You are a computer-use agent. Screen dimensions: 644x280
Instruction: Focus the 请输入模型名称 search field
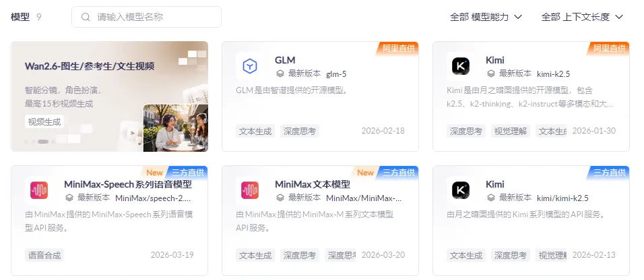coord(147,17)
